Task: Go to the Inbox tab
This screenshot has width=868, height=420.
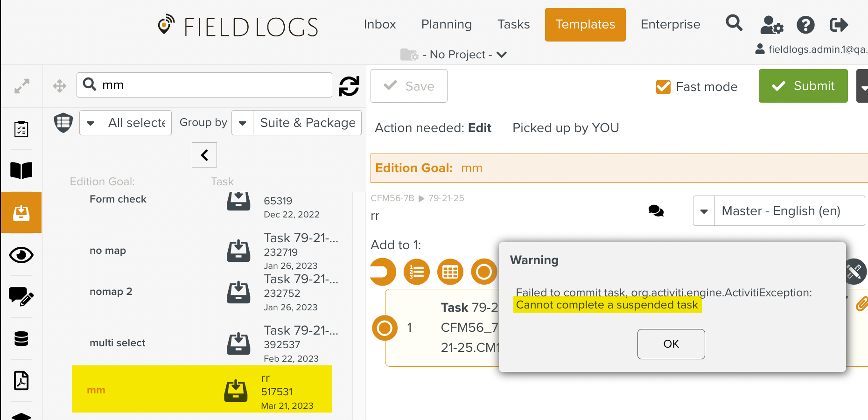Action: pyautogui.click(x=379, y=24)
